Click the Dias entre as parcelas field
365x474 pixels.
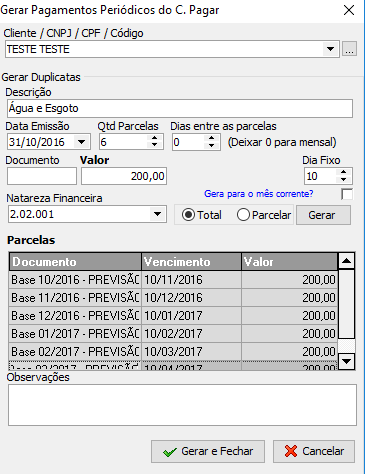coord(188,142)
